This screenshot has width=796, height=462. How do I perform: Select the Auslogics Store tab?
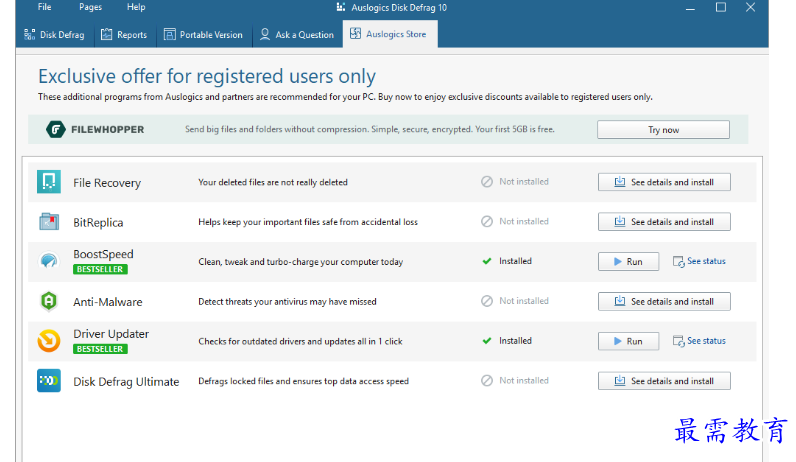(x=389, y=34)
